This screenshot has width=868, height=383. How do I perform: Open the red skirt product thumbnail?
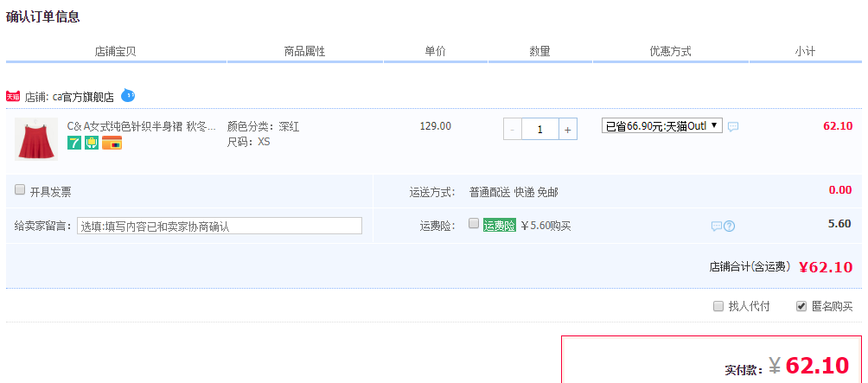point(36,139)
